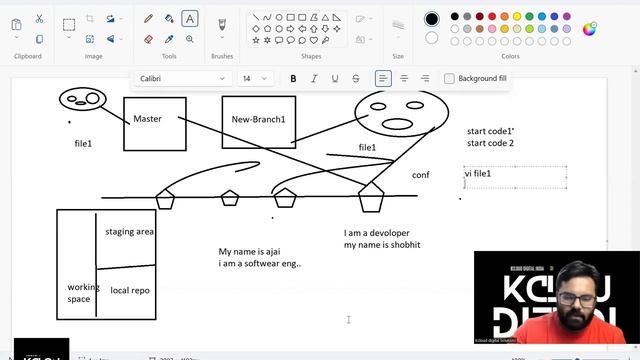Select the Oval shape
Image resolution: width=640 pixels, height=360 pixels.
coord(279,17)
